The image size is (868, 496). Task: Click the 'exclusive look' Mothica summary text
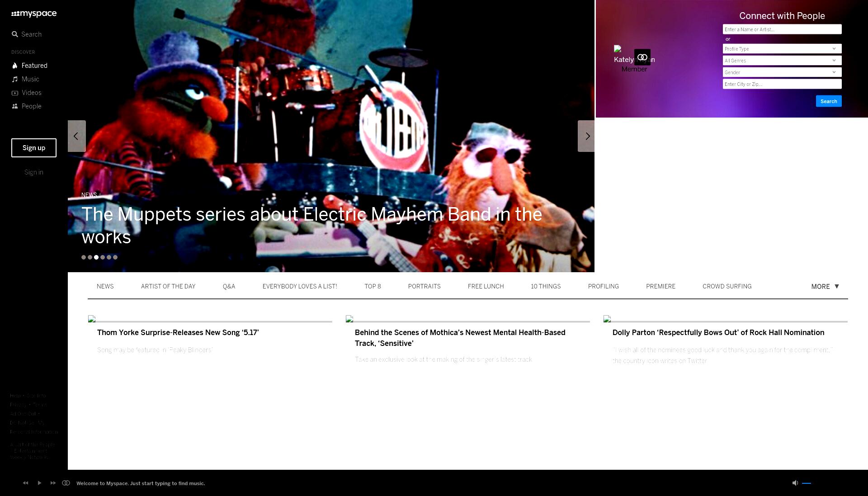point(443,359)
